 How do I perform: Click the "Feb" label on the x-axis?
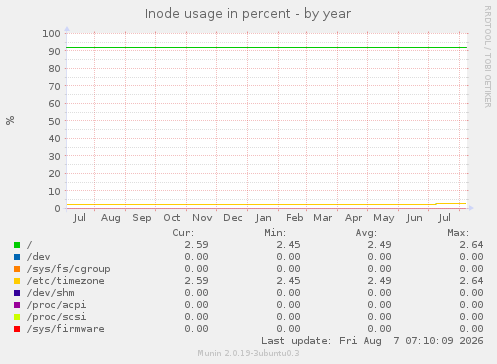(x=295, y=218)
